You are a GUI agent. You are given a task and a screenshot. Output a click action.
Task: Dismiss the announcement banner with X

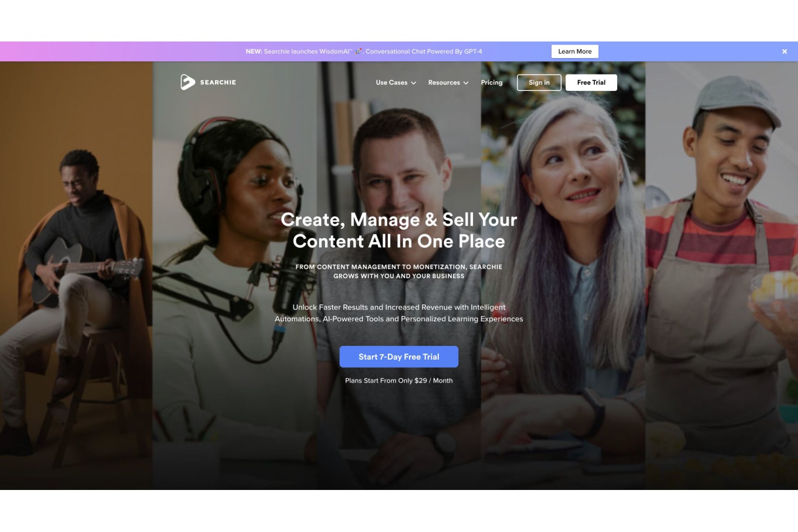pos(784,52)
